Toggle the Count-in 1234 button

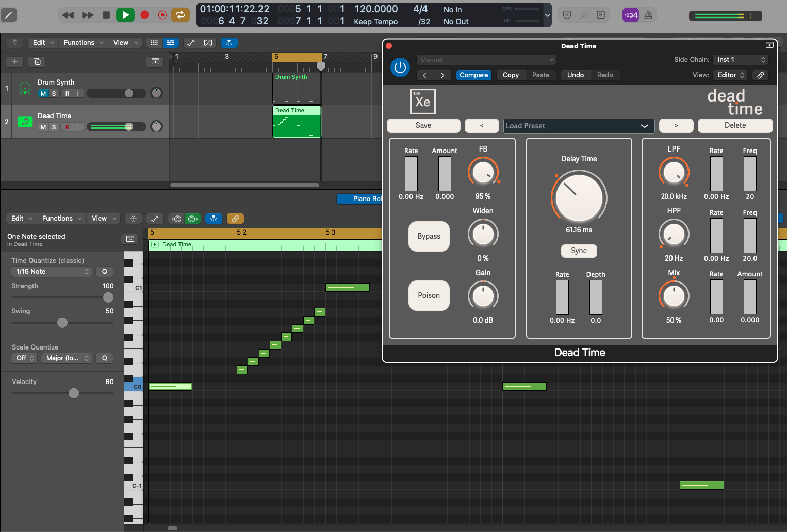pyautogui.click(x=631, y=15)
